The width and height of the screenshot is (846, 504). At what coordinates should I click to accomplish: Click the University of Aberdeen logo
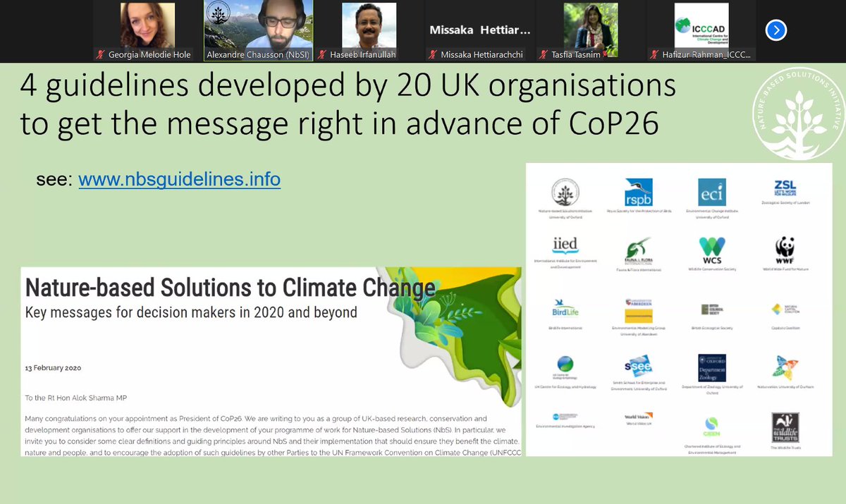(639, 310)
